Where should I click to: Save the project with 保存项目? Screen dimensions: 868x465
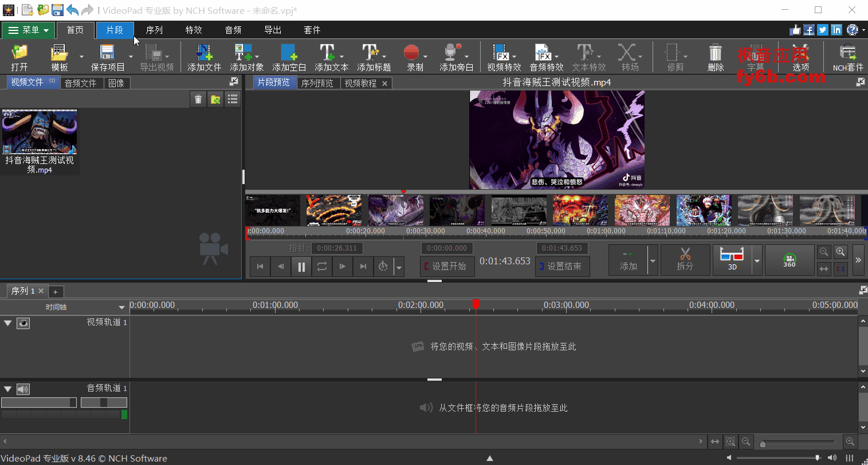pos(107,57)
